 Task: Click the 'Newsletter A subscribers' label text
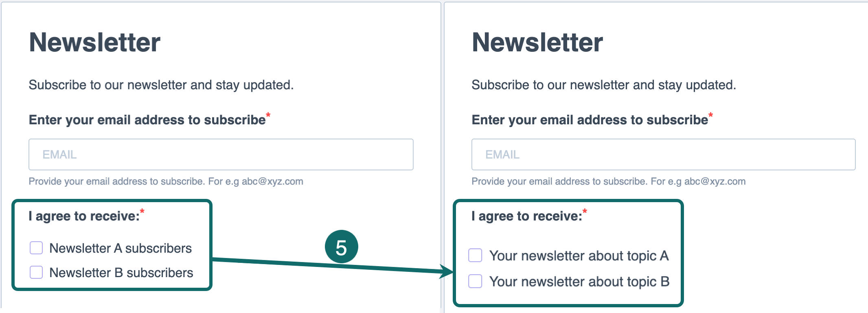pyautogui.click(x=121, y=248)
